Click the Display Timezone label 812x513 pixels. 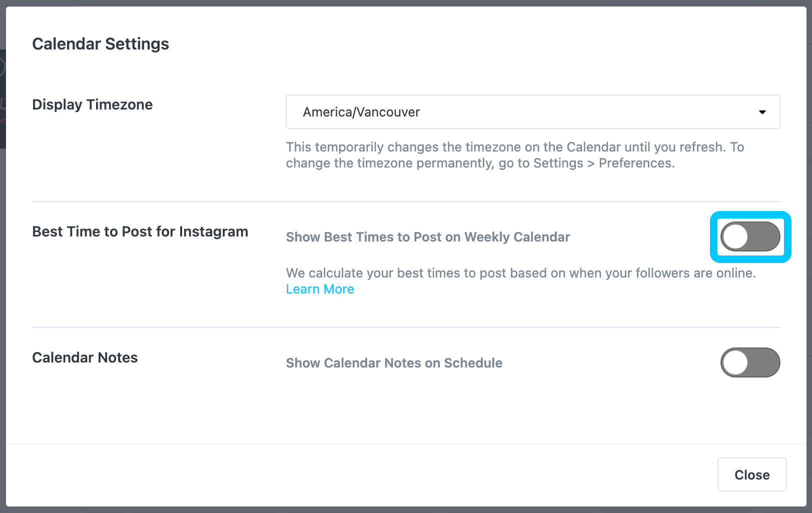pyautogui.click(x=93, y=104)
